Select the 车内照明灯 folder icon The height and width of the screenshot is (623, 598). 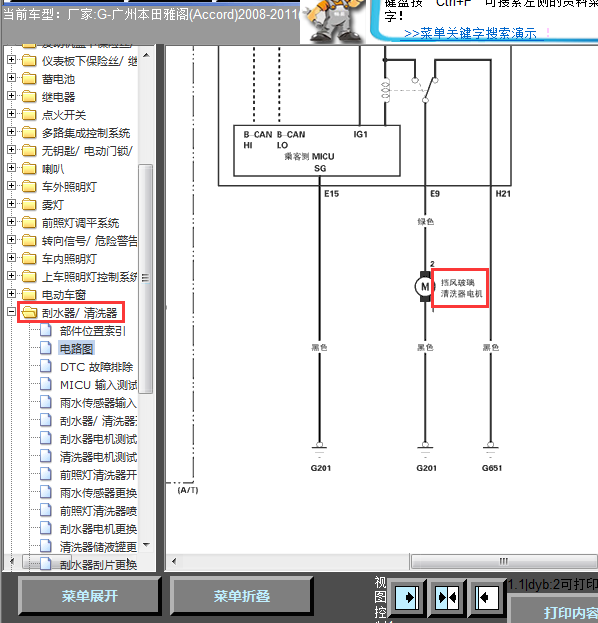click(29, 258)
